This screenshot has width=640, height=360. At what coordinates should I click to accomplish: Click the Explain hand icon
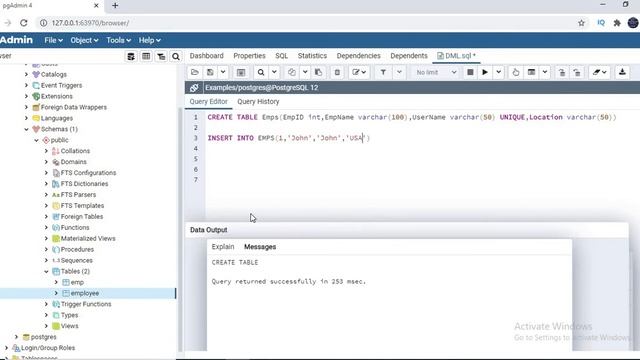[x=516, y=72]
